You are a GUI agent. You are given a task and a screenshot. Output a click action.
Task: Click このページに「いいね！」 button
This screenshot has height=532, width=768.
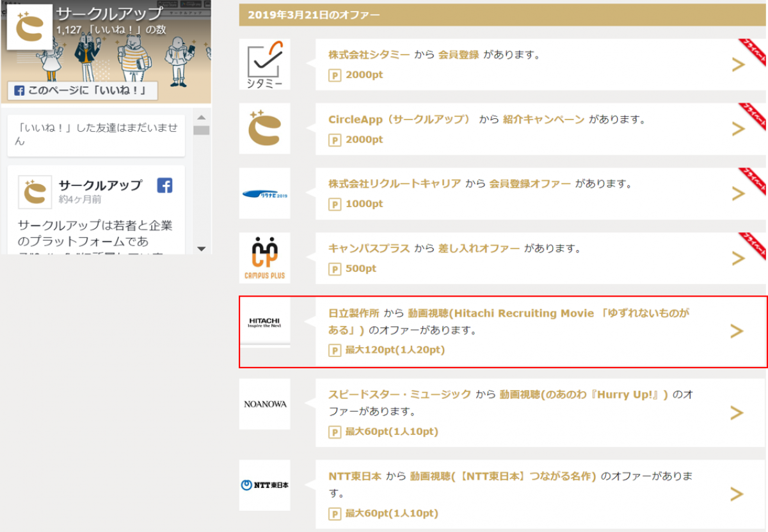pyautogui.click(x=83, y=91)
